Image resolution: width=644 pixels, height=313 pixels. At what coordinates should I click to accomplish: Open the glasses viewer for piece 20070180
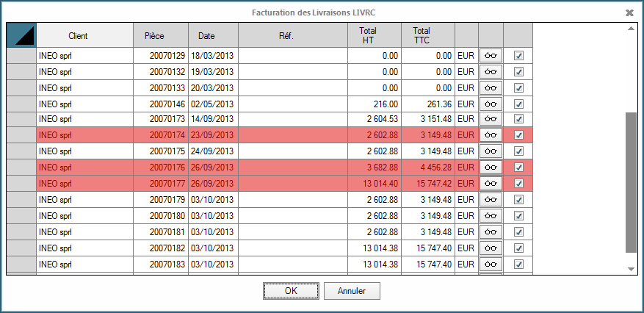(x=491, y=216)
